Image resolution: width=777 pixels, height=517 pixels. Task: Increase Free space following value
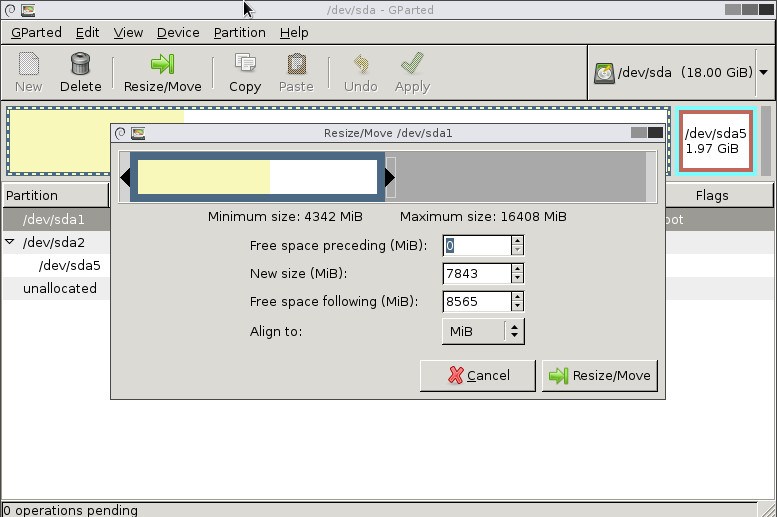[x=517, y=297]
